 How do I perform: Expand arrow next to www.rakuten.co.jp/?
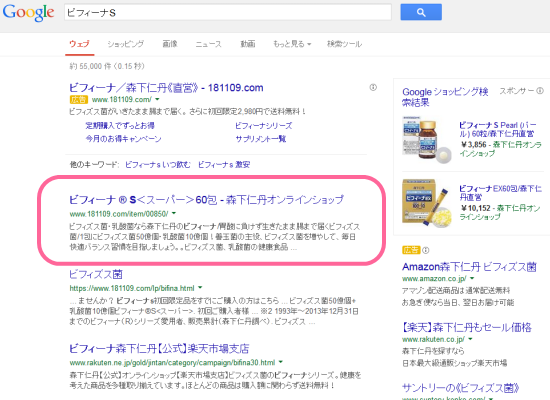tap(470, 339)
